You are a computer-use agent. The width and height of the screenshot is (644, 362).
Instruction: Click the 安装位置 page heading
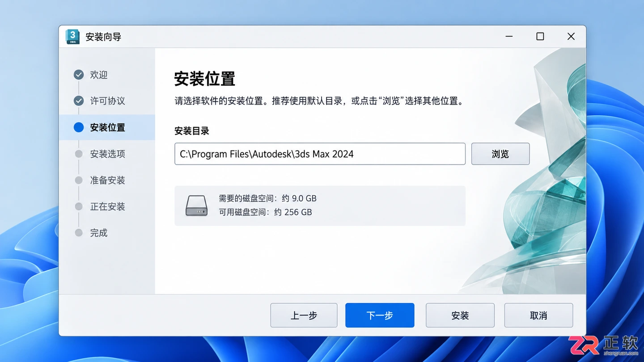(204, 79)
